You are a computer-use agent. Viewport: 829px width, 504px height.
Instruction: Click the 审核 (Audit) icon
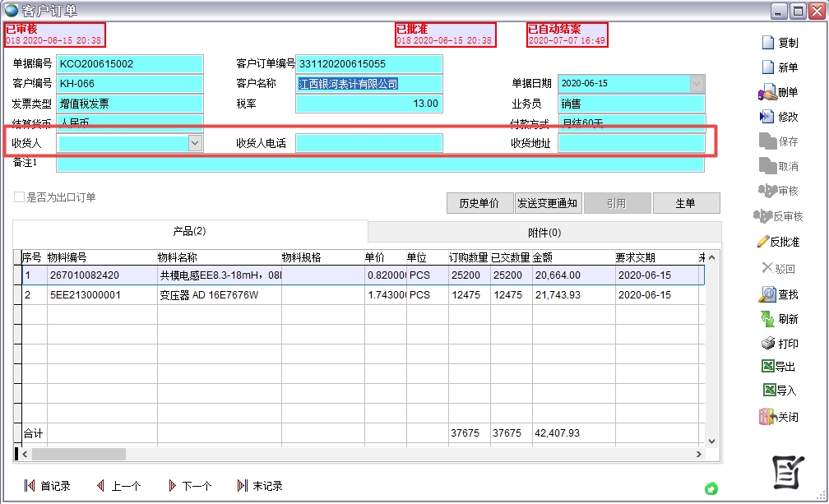(x=782, y=191)
